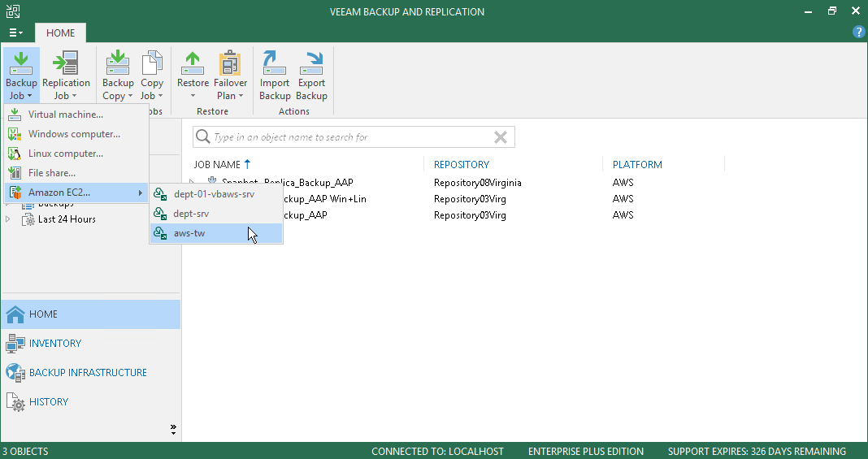Choose Linux computer... from the menu

pos(76,154)
